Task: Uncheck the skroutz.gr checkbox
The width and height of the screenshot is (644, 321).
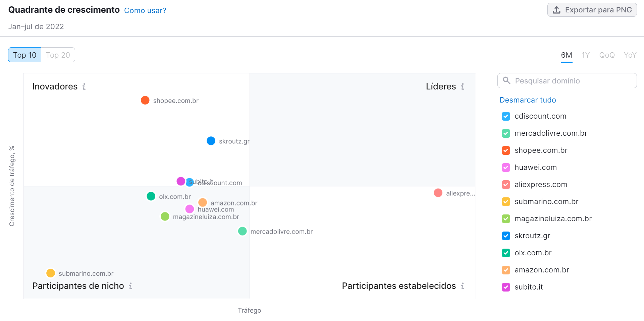Action: click(506, 236)
